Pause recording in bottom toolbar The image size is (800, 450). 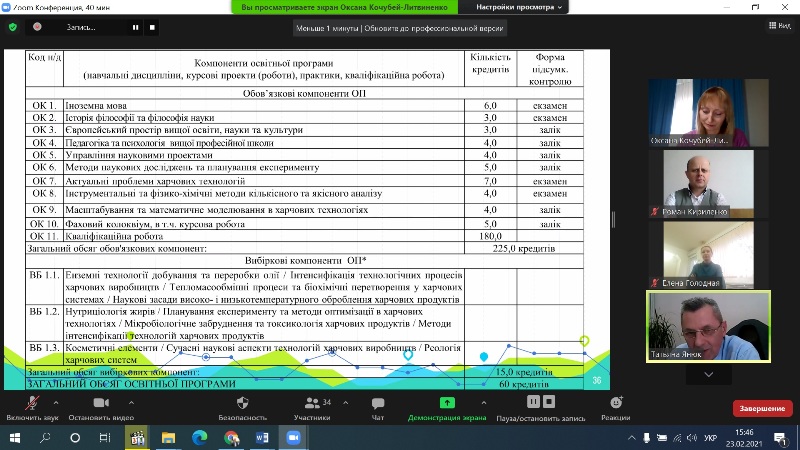533,402
